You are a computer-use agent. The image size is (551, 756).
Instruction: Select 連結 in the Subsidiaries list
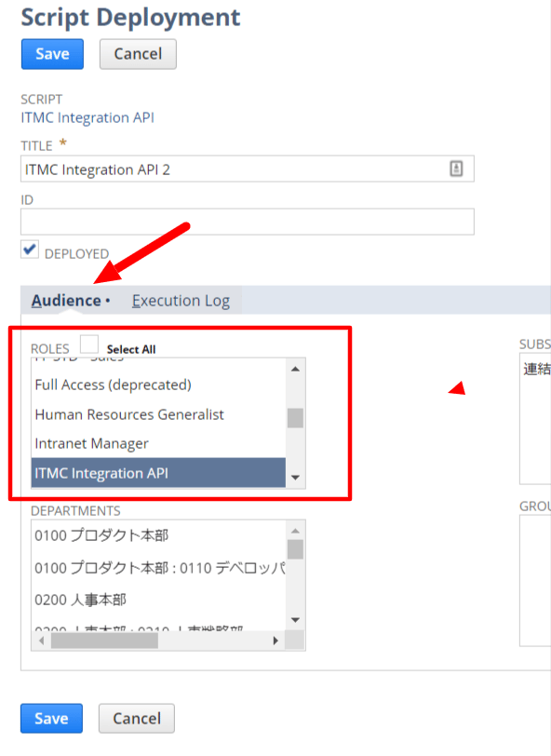(536, 370)
